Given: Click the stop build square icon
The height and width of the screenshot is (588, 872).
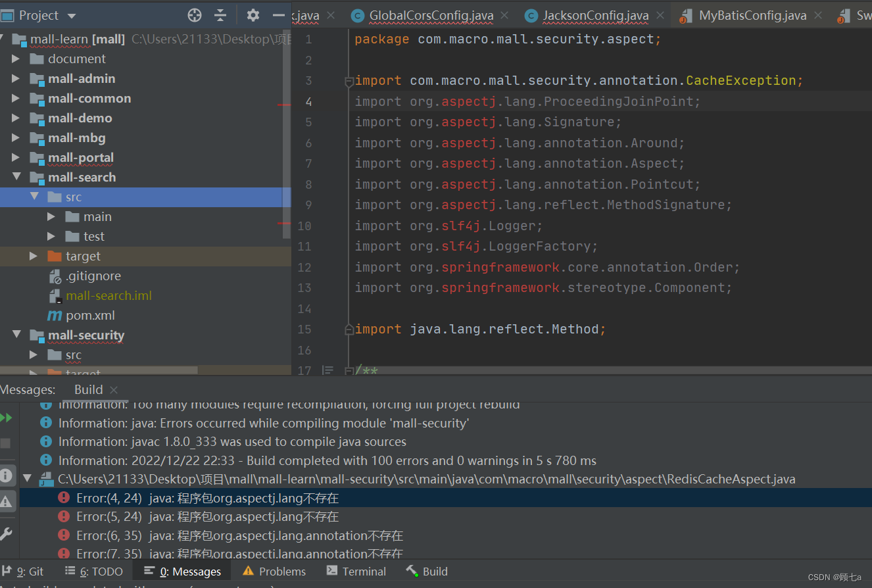Looking at the screenshot, I should click(x=6, y=443).
